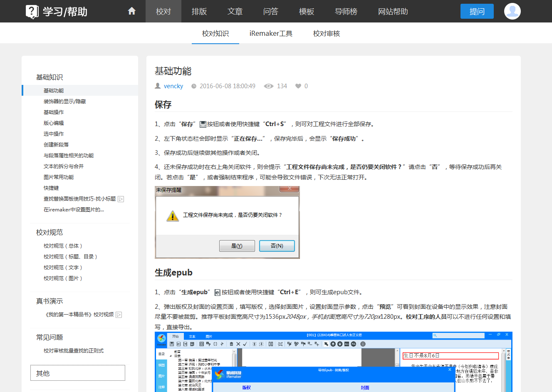Click the heart like icon under title
The image size is (552, 392).
pyautogui.click(x=298, y=86)
